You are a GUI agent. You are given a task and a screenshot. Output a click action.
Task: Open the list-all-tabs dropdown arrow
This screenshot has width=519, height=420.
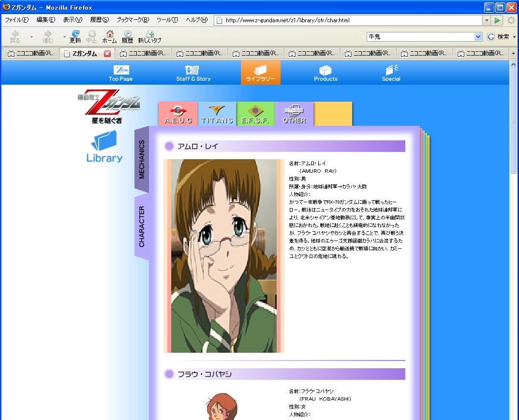[513, 53]
